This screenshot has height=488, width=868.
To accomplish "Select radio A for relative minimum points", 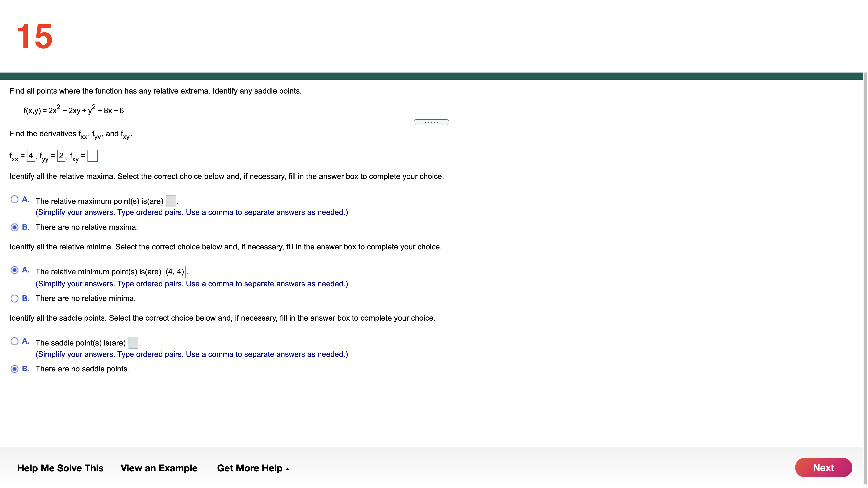I will [15, 270].
